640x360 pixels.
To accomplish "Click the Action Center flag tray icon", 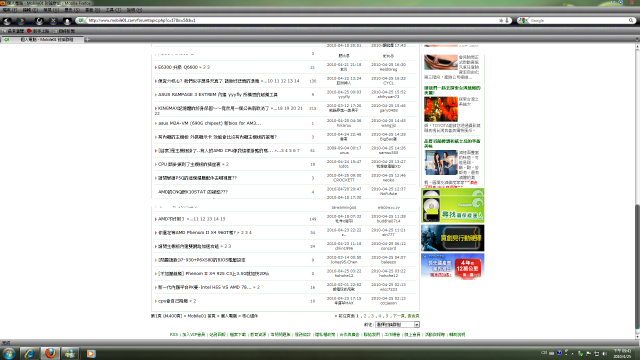I will pyautogui.click(x=589, y=353).
